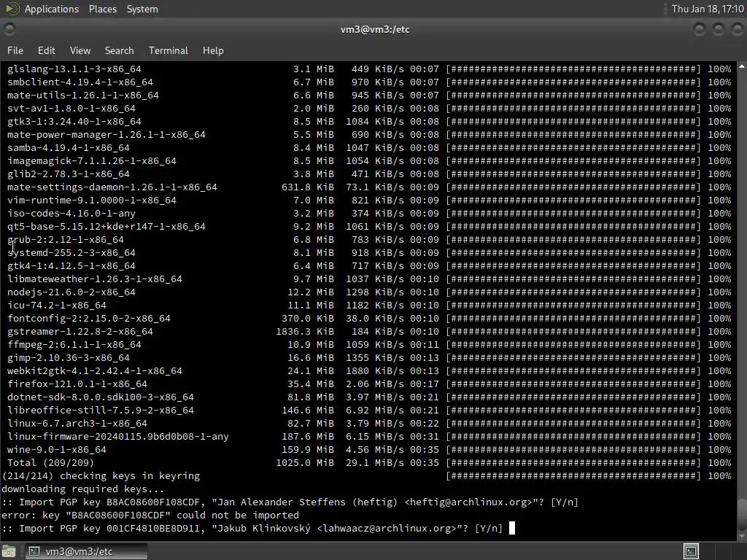747x560 pixels.
Task: Click the text grub-2:2.12-1-x86_64
Action: [x=66, y=239]
